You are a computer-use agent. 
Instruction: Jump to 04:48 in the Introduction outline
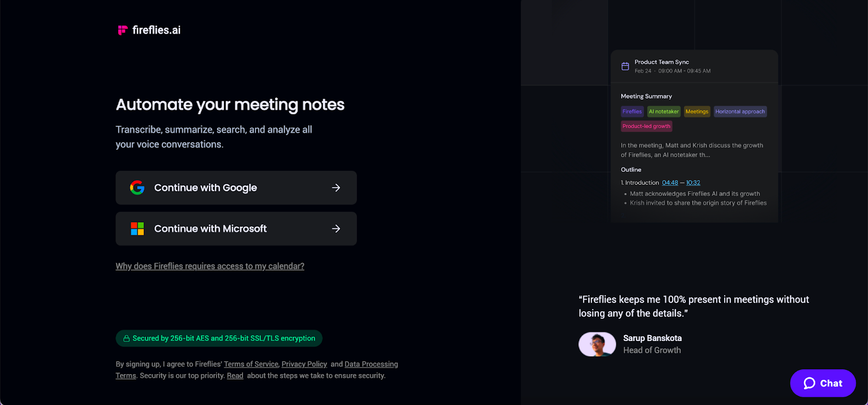pyautogui.click(x=669, y=183)
